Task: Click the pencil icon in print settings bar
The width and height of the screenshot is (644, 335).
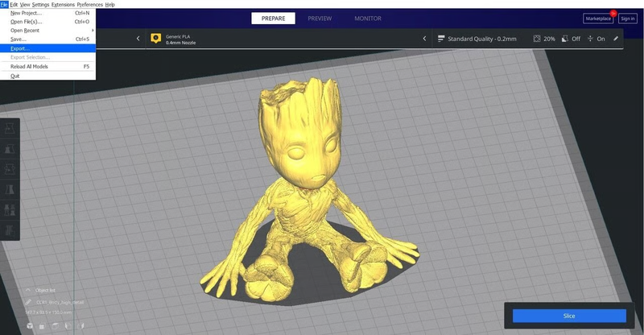Action: [616, 38]
